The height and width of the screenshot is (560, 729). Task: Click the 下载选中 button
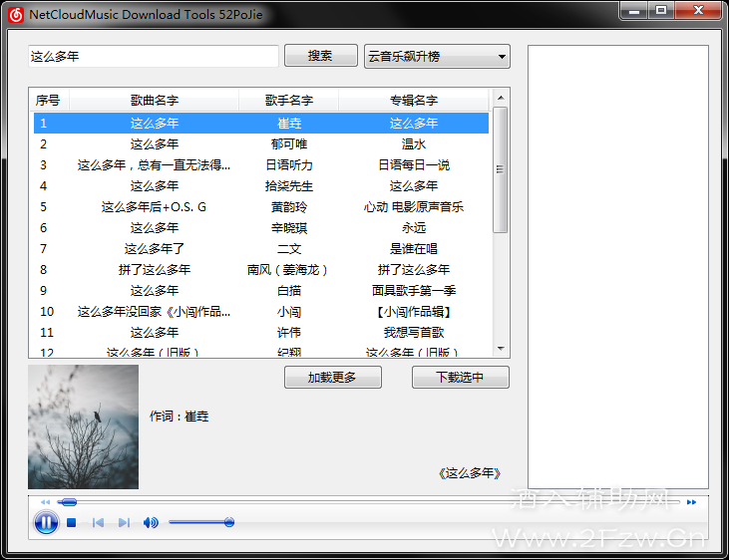point(461,378)
